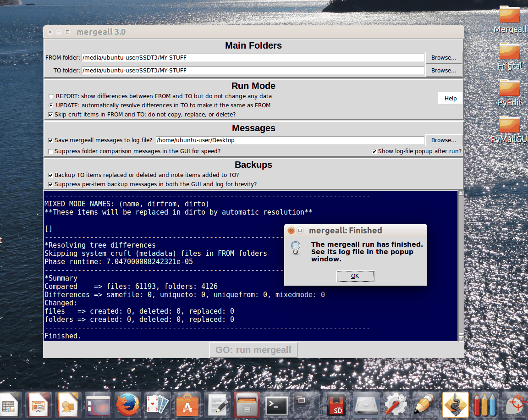
Task: Click the output log scrollbar down arrow
Action: (461, 337)
